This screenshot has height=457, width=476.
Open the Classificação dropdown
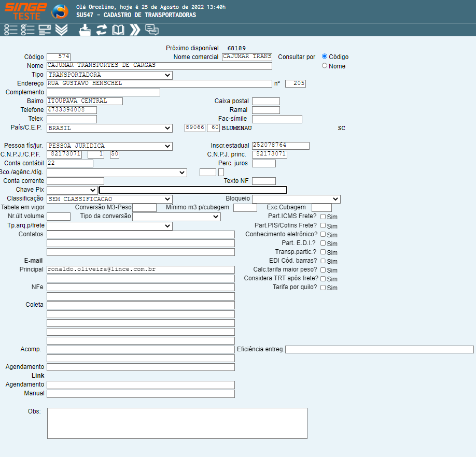[109, 199]
